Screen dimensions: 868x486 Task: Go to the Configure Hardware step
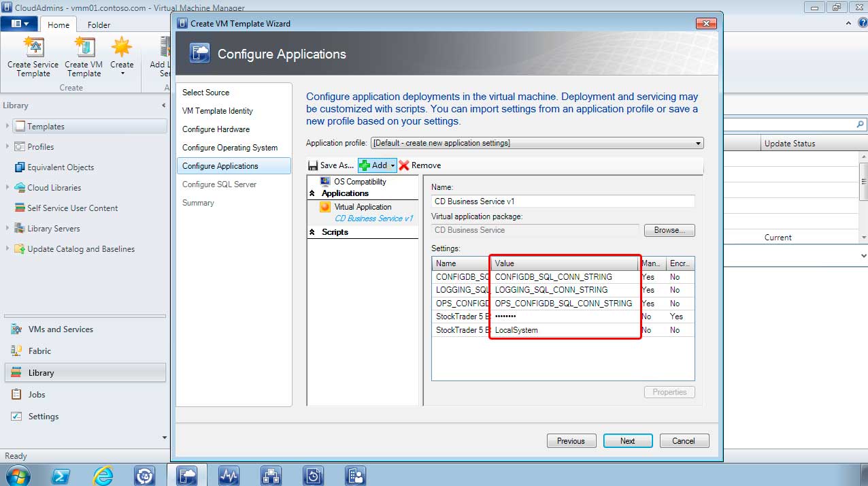coord(216,129)
